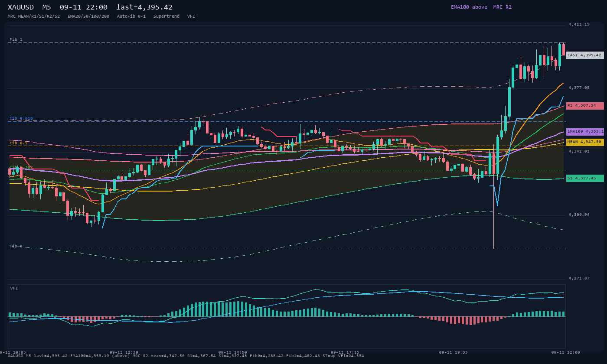The height and width of the screenshot is (364, 607).
Task: Click the red R1 4,367.54 price tag
Action: 585,105
